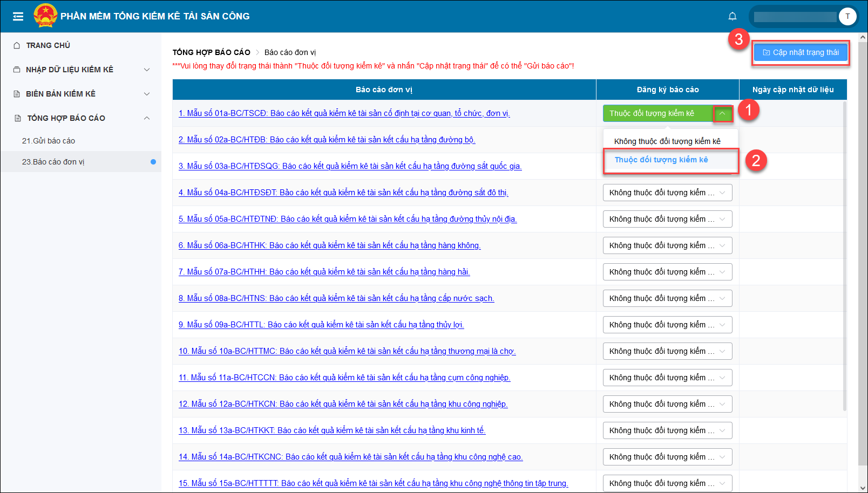Open report link 1. Mẫu số 01a-BC/TSCĐ
This screenshot has height=493, width=868.
pos(344,113)
